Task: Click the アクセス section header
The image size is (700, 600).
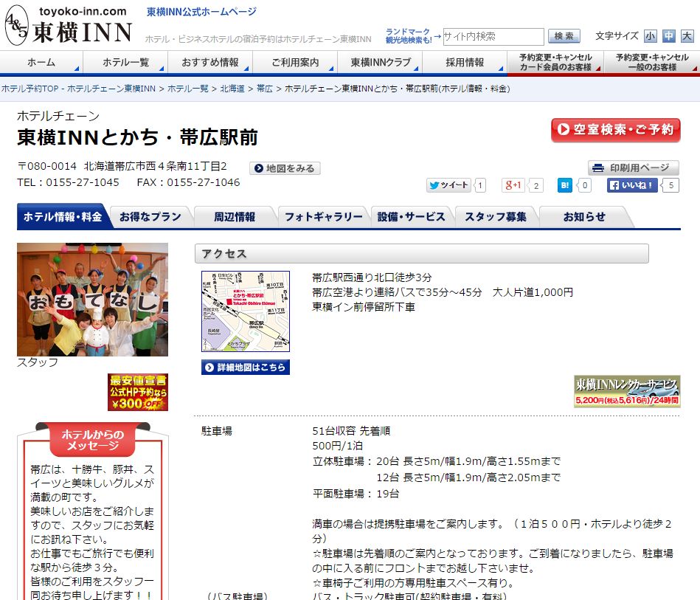Action: [421, 254]
